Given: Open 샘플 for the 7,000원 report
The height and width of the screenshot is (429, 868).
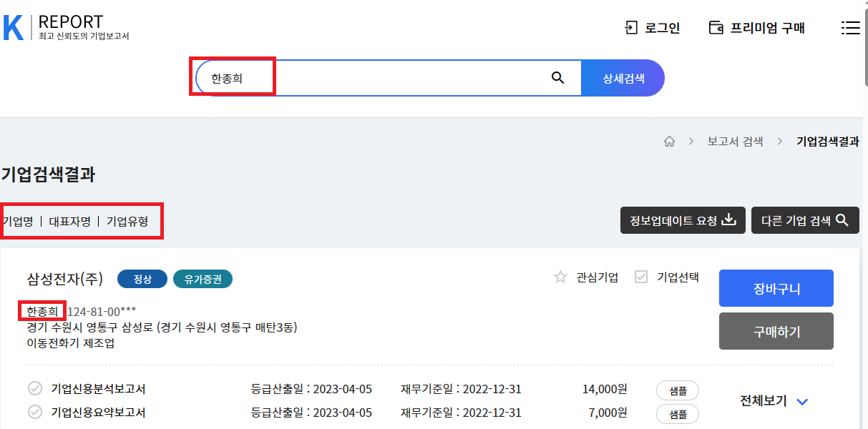Looking at the screenshot, I should (x=678, y=414).
